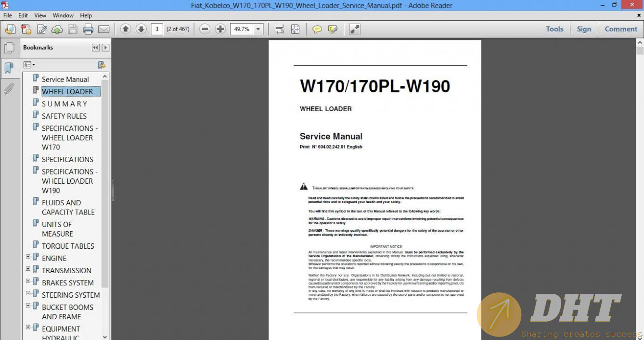Open the bookmark options menu dropdown
This screenshot has height=340, width=644.
(29, 65)
